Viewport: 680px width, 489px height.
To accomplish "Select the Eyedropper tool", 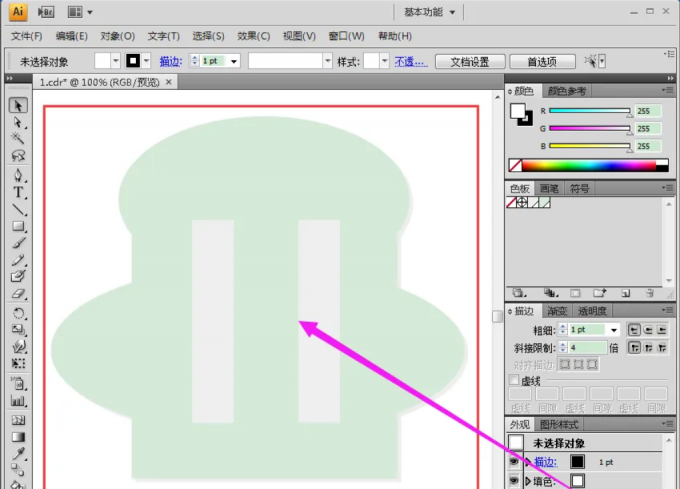I will point(18,455).
